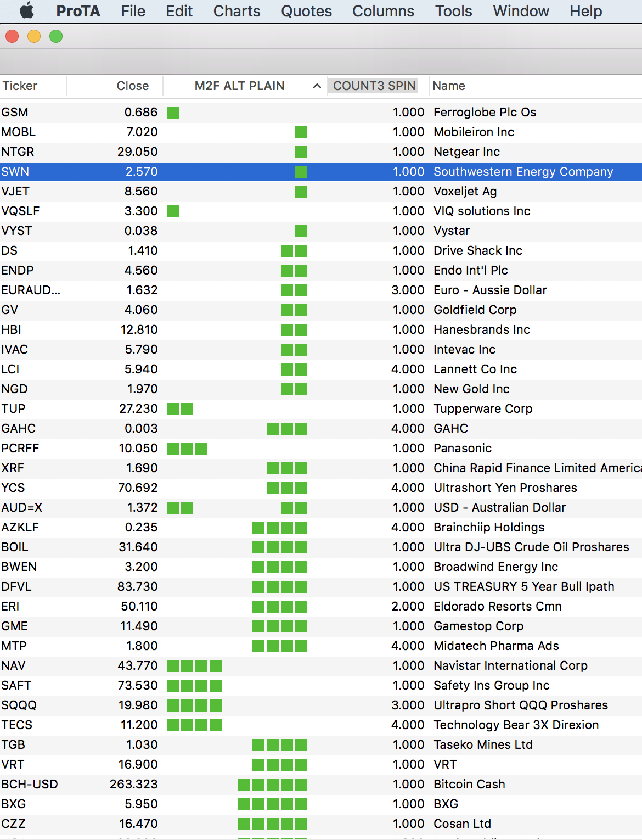Open the Tools menu
Screen dimensions: 642x840
[x=454, y=11]
